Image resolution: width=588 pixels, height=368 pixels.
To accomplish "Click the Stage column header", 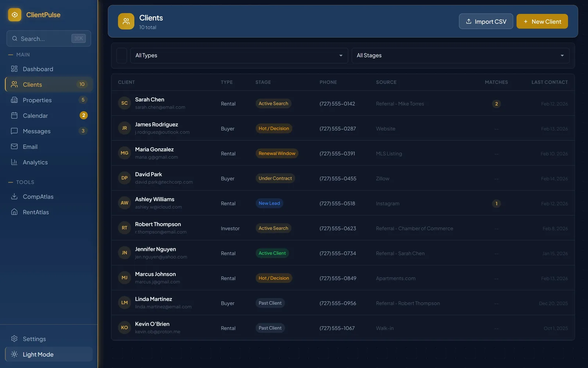I will click(x=263, y=82).
